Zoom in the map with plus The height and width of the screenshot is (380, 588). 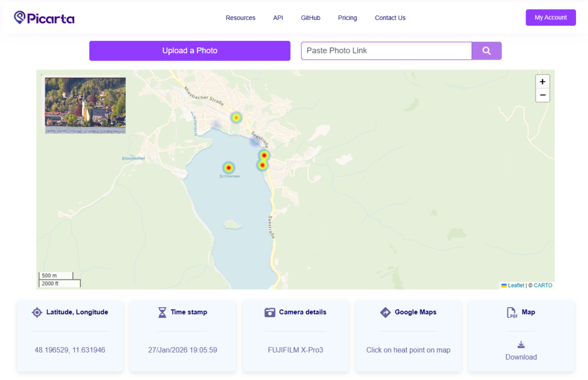click(x=542, y=82)
